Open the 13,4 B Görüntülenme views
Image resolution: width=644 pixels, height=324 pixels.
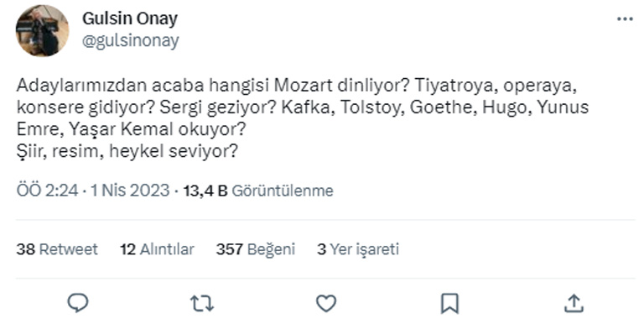[x=258, y=191]
